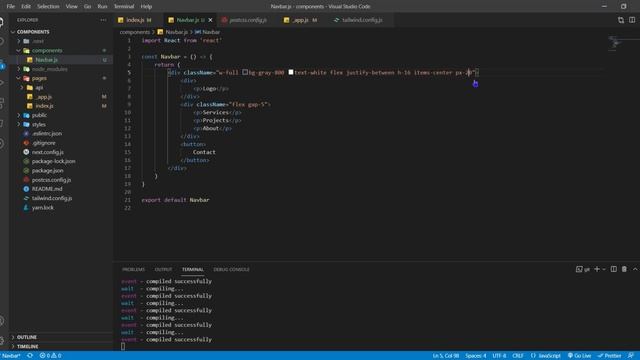The image size is (640, 360).
Task: Open package-lock.json file
Action: [53, 161]
